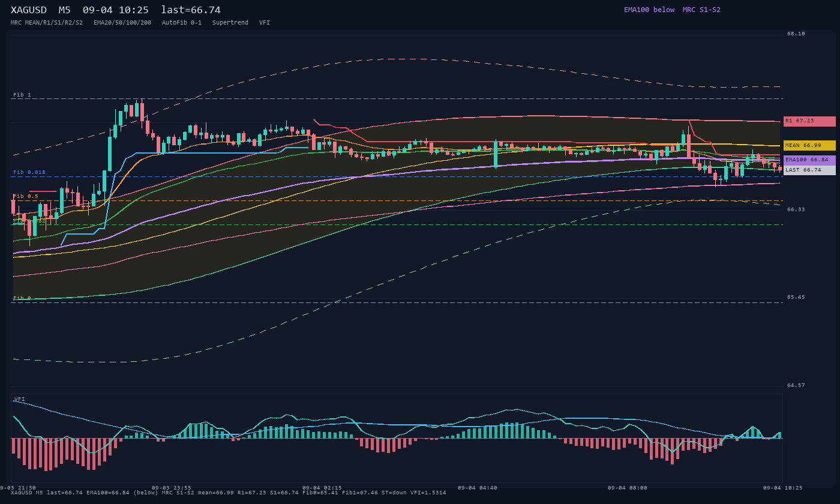The height and width of the screenshot is (504, 840).
Task: Click the 68.10 price axis label
Action: point(796,34)
